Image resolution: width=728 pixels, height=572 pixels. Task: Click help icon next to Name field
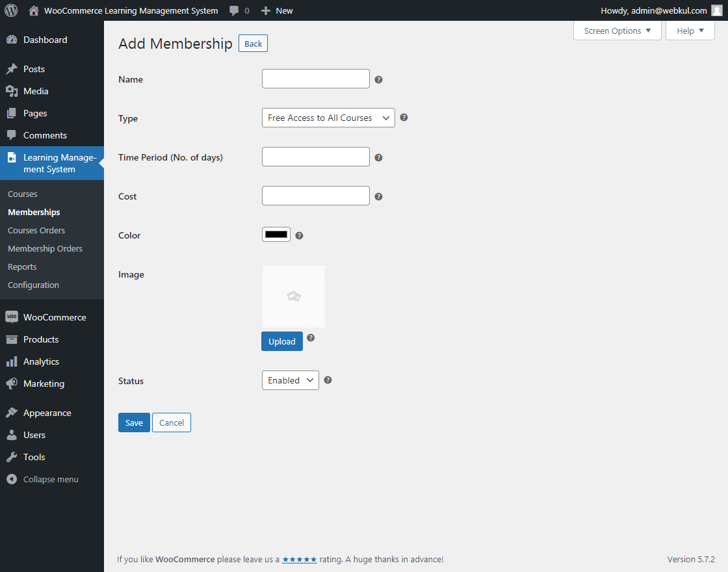pos(378,79)
